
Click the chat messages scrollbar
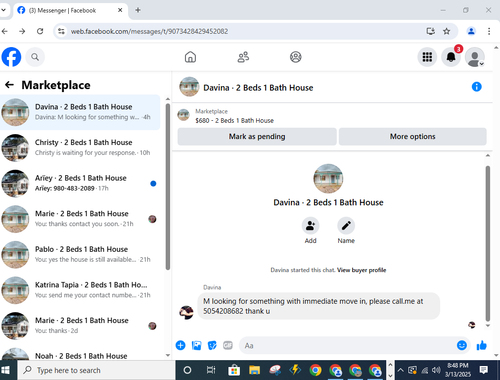[488, 243]
